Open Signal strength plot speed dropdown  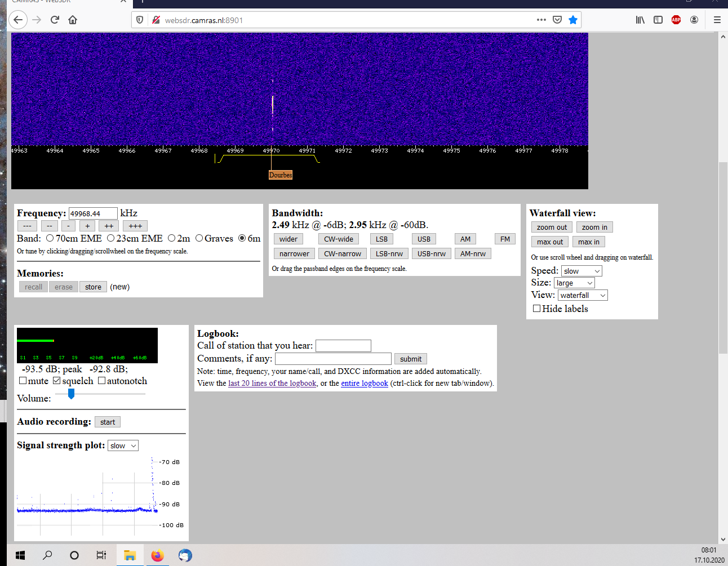click(123, 445)
